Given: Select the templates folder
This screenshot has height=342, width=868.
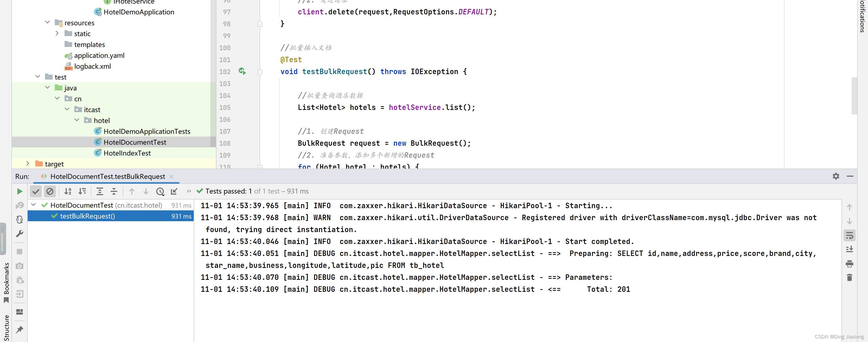Looking at the screenshot, I should pyautogui.click(x=89, y=45).
